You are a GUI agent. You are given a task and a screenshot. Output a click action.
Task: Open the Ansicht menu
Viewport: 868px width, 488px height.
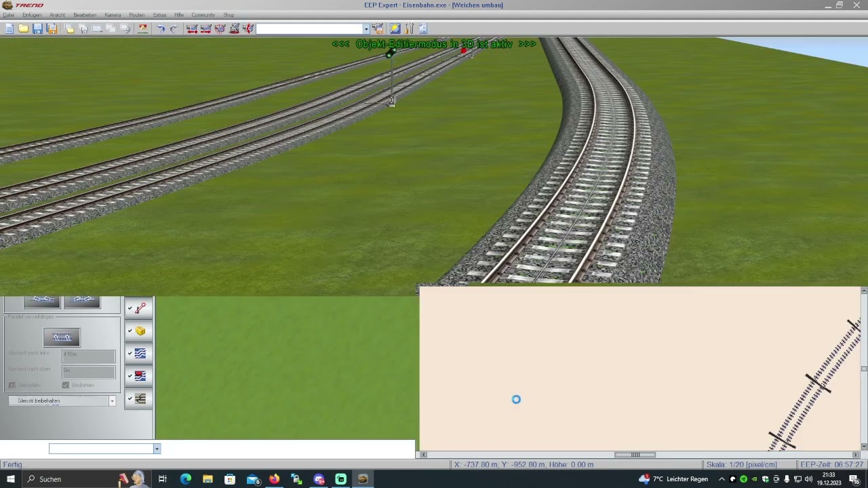click(x=58, y=15)
